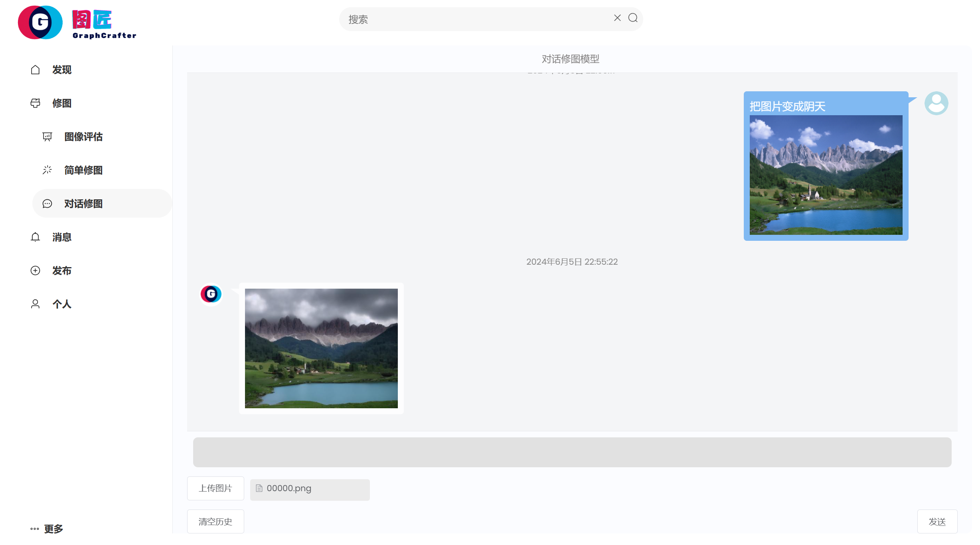Open the 发现 home icon
Screen dimensions: 980x545
point(36,70)
